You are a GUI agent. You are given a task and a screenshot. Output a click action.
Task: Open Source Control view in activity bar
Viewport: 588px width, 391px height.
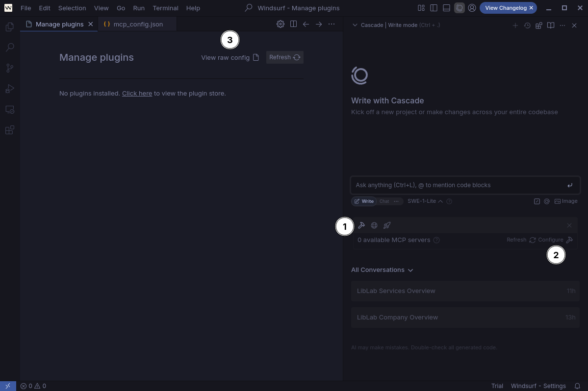[10, 68]
